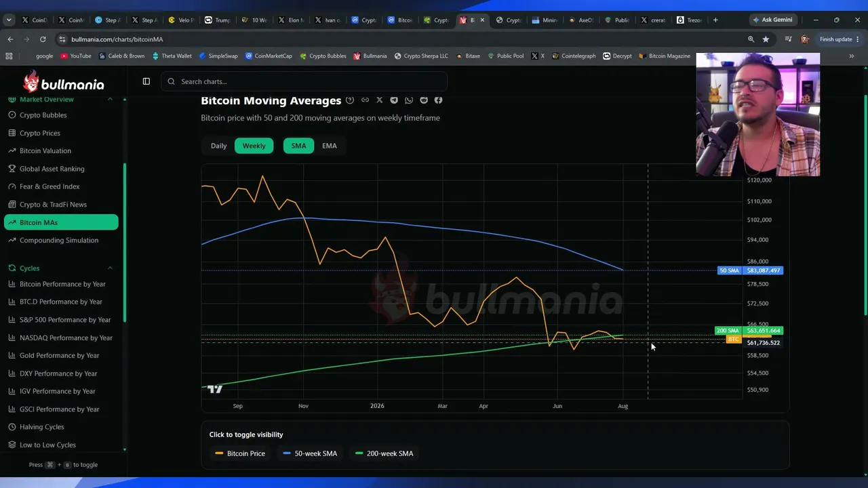Image resolution: width=868 pixels, height=488 pixels.
Task: Open BTC.D Performance by Year
Action: [61, 302]
